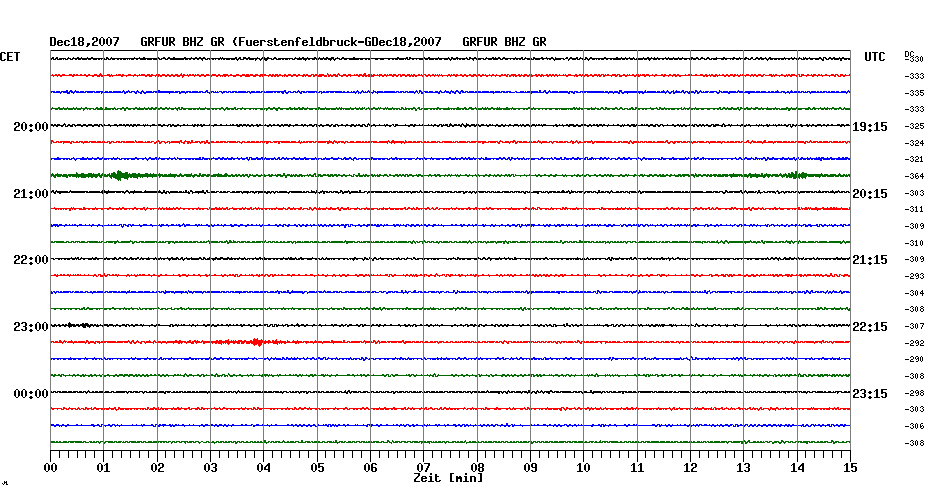Screen dimensions: 930x494
Task: Click minute tick label 11
Action: pyautogui.click(x=637, y=467)
